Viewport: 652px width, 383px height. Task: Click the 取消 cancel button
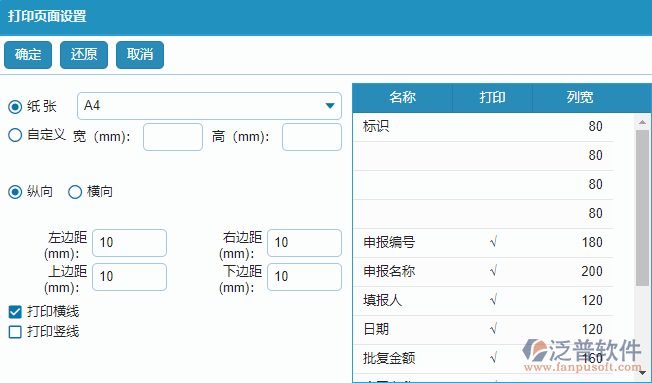[x=140, y=54]
